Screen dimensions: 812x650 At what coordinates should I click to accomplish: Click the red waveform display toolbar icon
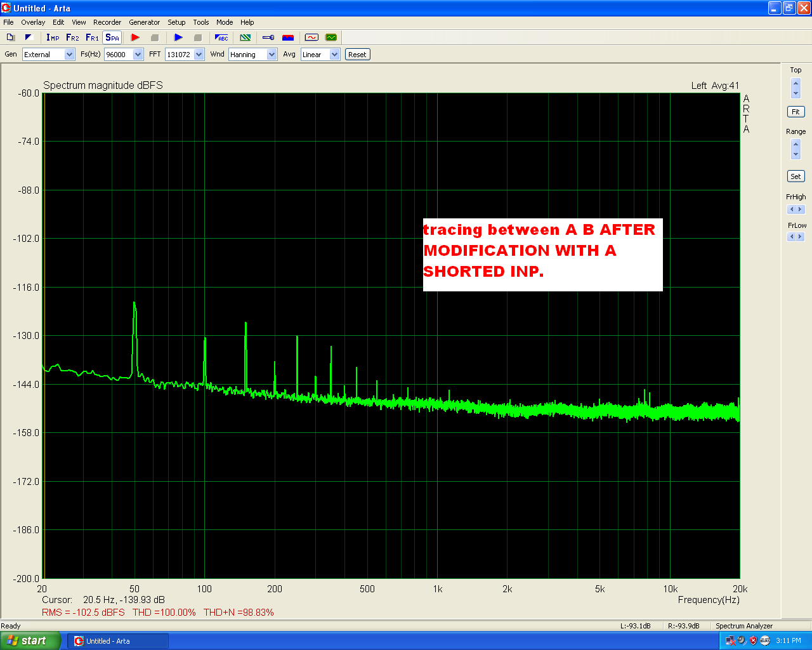click(x=311, y=37)
